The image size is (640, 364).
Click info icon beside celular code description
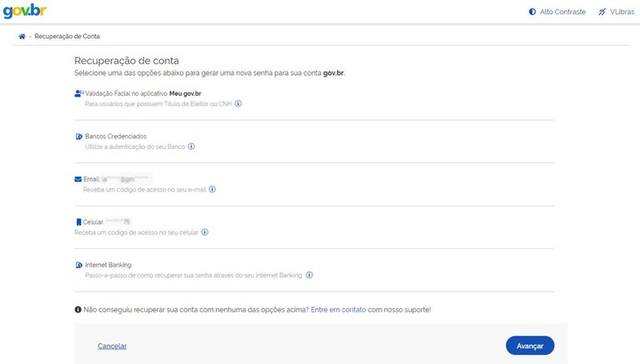coord(205,232)
